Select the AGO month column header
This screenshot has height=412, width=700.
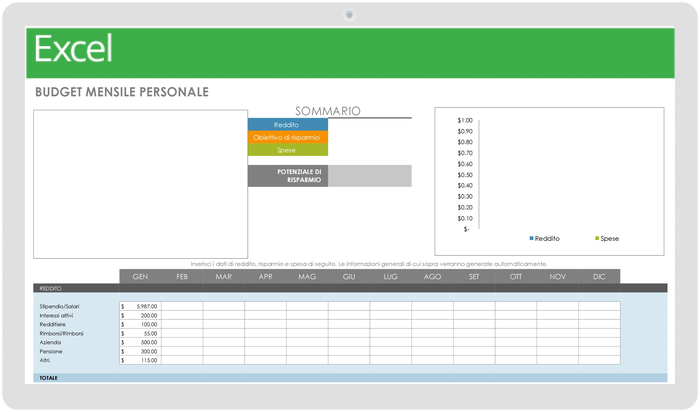[x=433, y=276]
